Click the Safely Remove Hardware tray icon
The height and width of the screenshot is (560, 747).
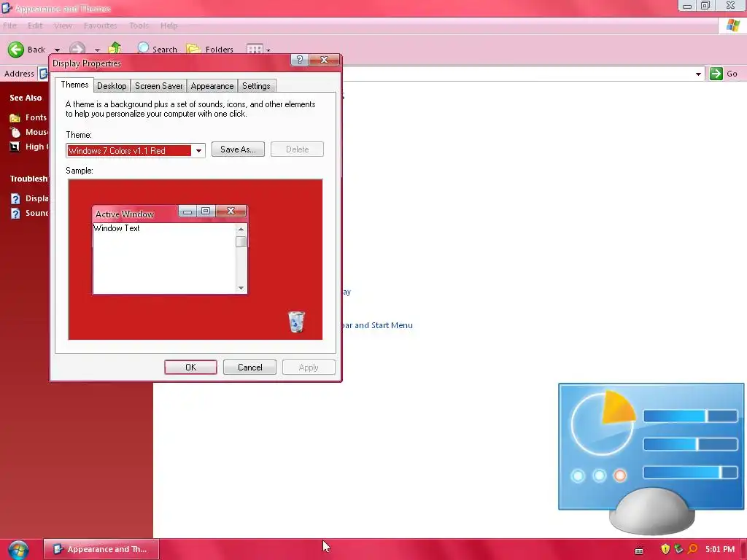pos(679,549)
